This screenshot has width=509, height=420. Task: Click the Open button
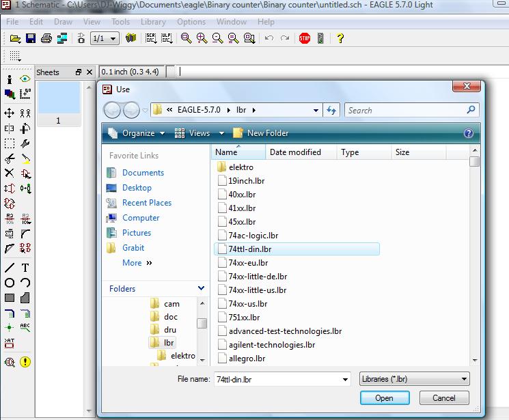pyautogui.click(x=385, y=398)
